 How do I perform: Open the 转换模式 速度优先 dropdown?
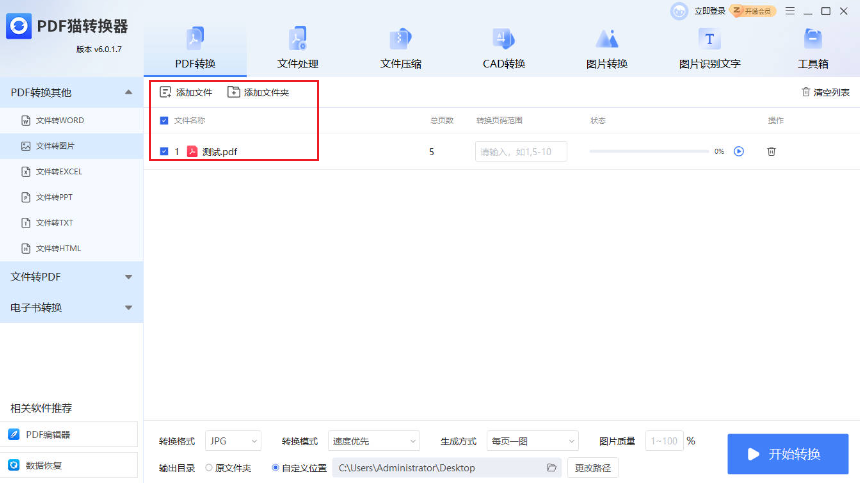tap(374, 441)
